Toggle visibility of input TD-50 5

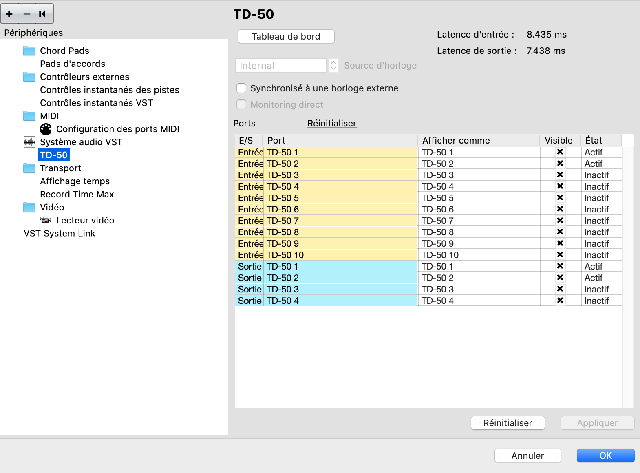point(560,198)
